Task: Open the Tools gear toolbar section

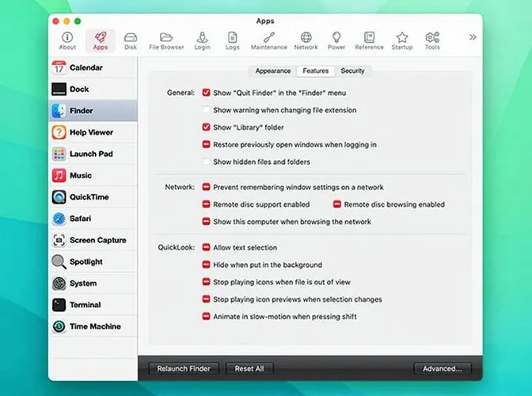Action: [432, 41]
